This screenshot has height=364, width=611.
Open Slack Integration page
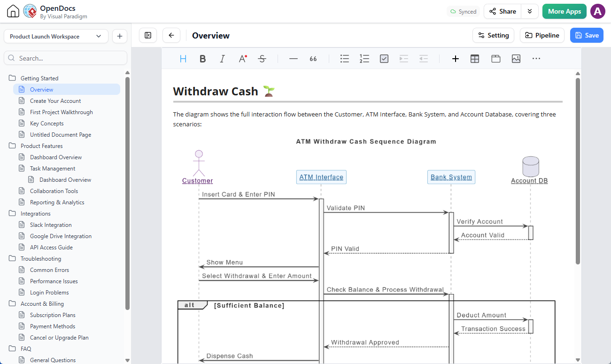point(51,225)
